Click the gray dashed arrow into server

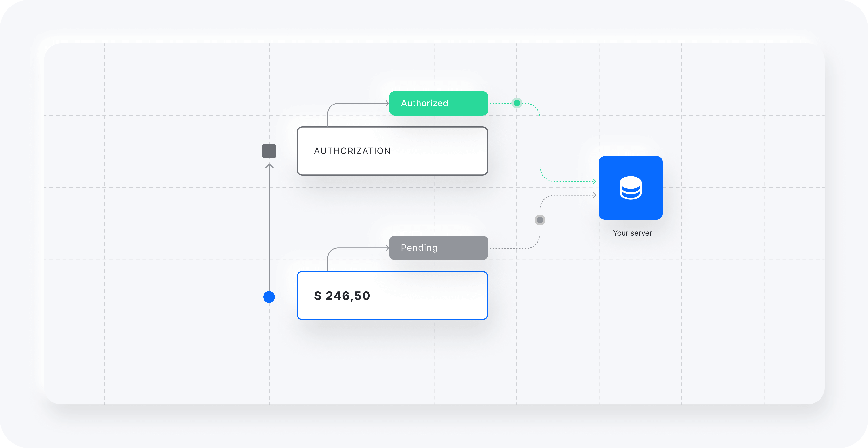coord(594,195)
